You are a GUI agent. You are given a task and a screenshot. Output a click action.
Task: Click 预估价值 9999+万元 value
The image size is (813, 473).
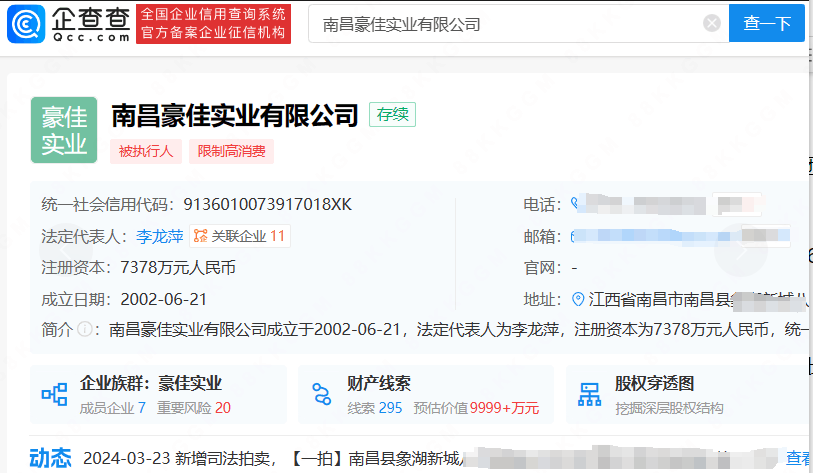(476, 408)
